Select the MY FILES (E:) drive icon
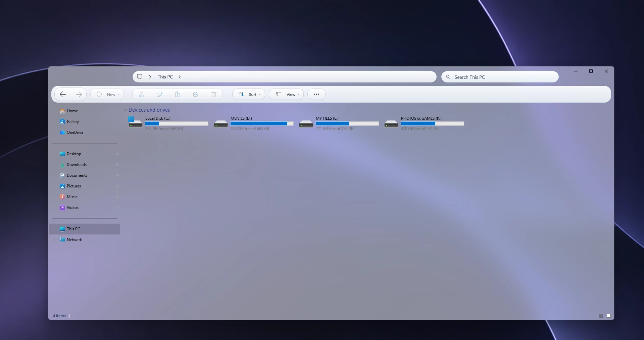 point(306,124)
